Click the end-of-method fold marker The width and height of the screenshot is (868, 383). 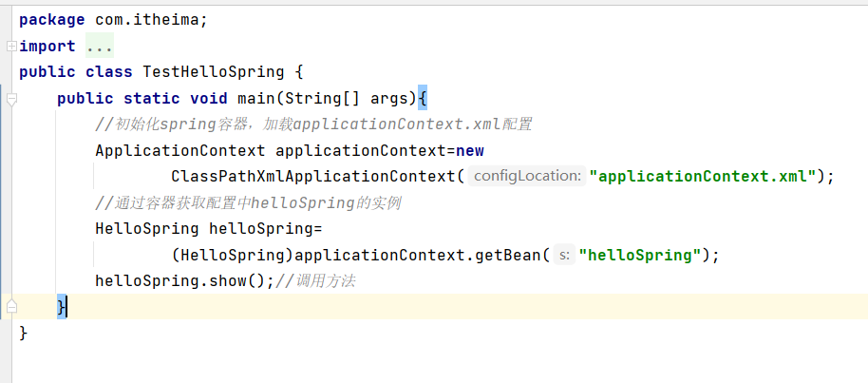(x=11, y=307)
